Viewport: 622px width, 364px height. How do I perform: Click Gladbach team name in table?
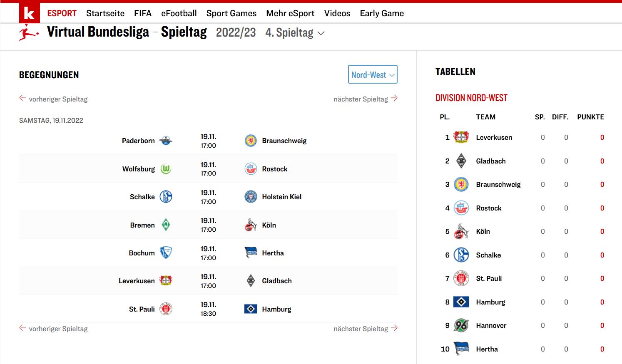[x=491, y=161]
